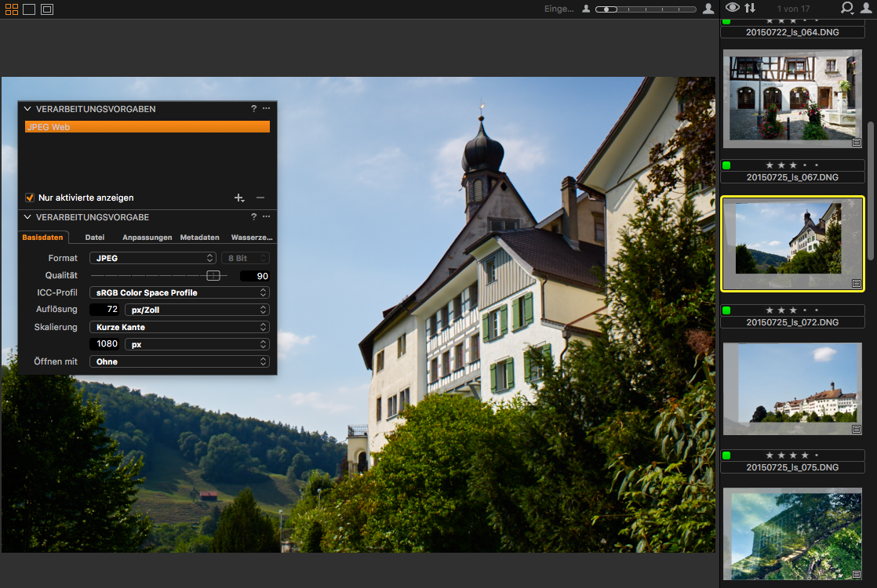Click the Auflösung field showing 72
This screenshot has width=877, height=588.
104,310
